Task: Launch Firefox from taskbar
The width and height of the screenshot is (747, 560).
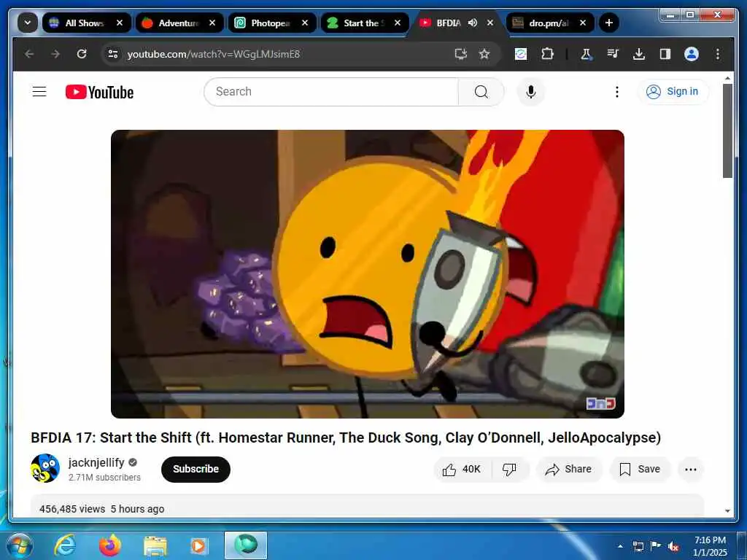Action: [x=110, y=545]
